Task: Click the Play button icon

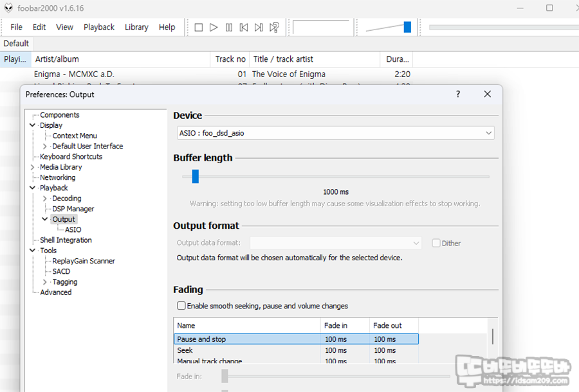Action: 214,27
